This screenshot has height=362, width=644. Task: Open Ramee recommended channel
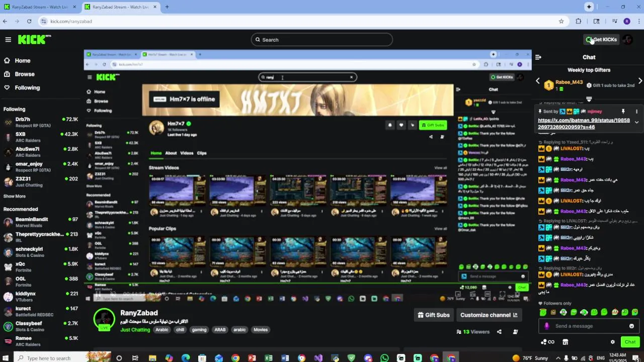(40, 341)
